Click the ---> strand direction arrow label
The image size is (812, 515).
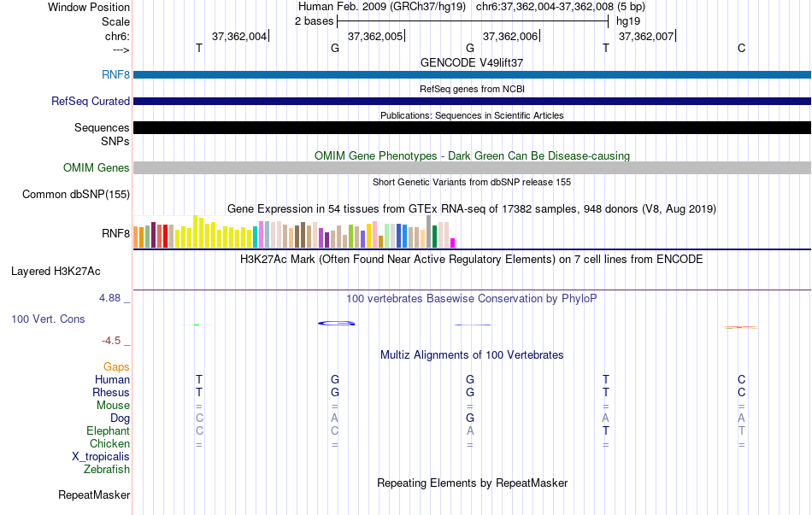coord(121,50)
